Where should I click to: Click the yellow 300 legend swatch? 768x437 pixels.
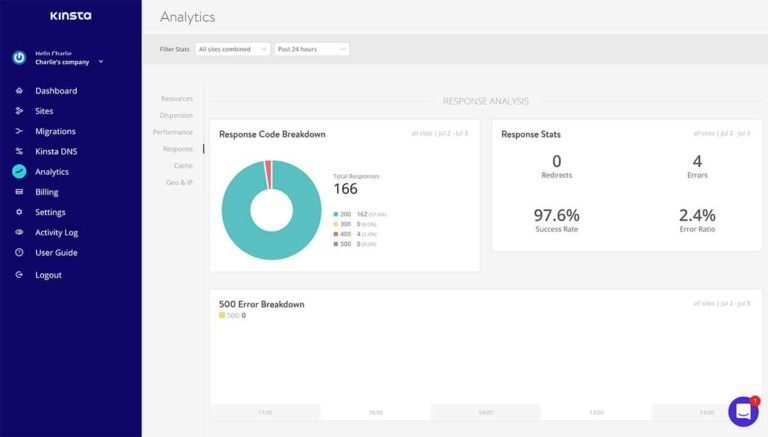tap(336, 224)
